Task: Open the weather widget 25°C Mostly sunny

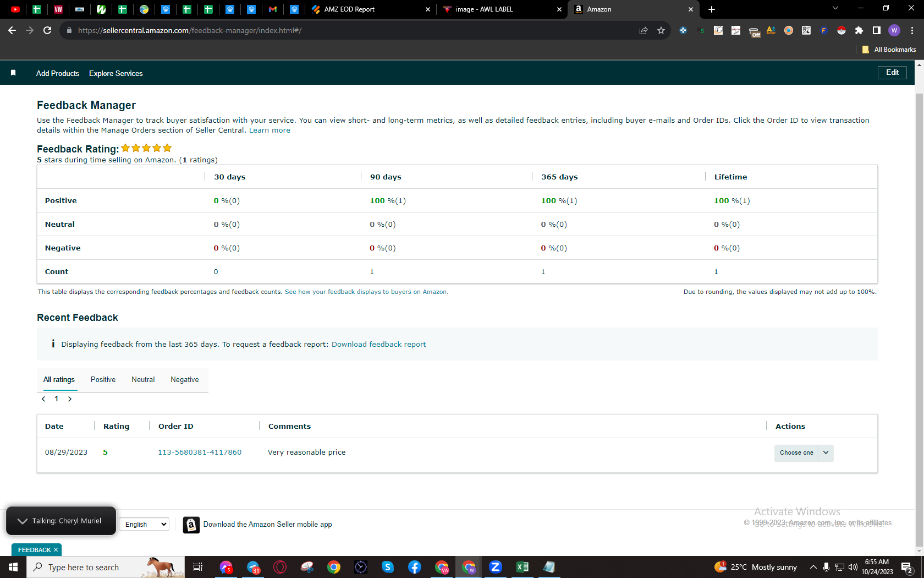Action: point(756,567)
